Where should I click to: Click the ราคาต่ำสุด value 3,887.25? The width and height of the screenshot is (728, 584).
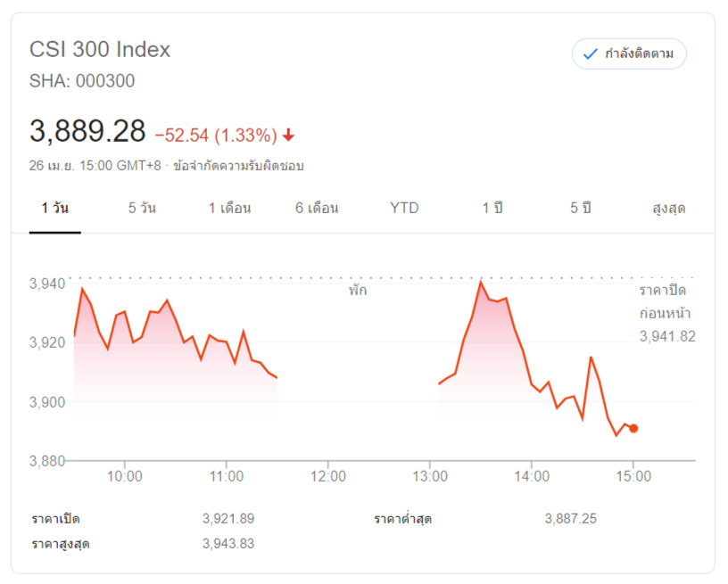coord(572,519)
